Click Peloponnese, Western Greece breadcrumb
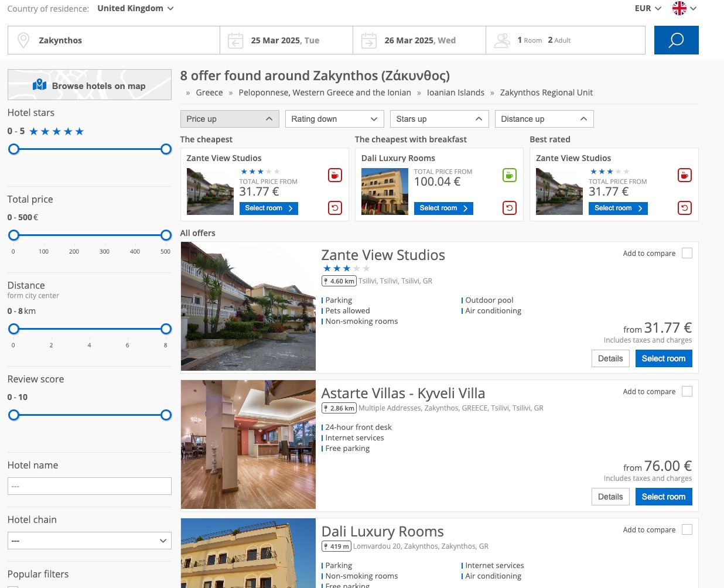This screenshot has width=724, height=588. (x=325, y=93)
